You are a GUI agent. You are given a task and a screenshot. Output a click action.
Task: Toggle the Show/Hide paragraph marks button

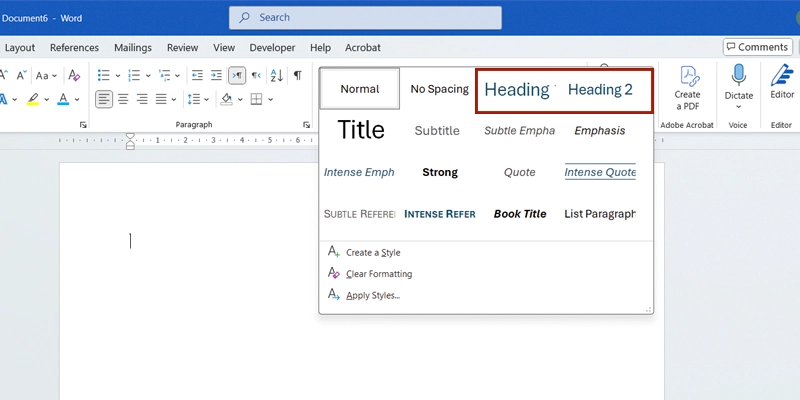297,75
